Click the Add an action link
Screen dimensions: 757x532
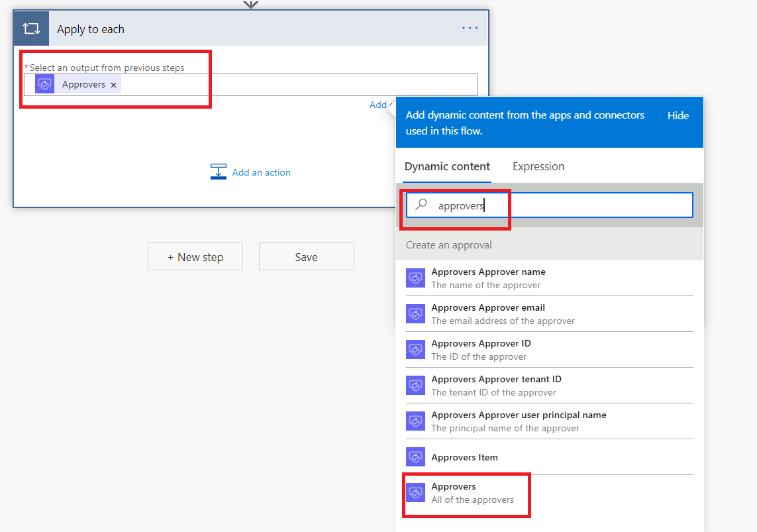(261, 172)
